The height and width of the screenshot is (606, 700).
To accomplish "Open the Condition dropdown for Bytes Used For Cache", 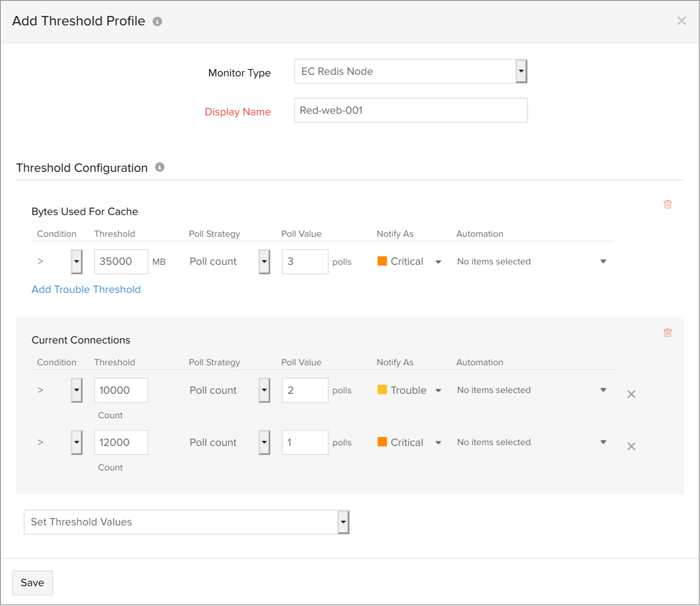I will pyautogui.click(x=76, y=261).
